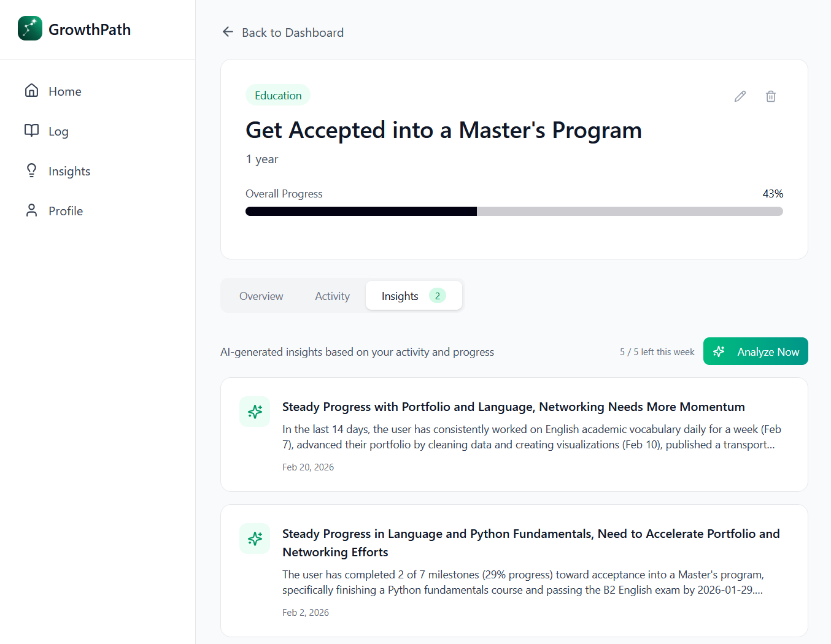
Task: Open the Portfolio and Language insight card
Action: pos(513,407)
